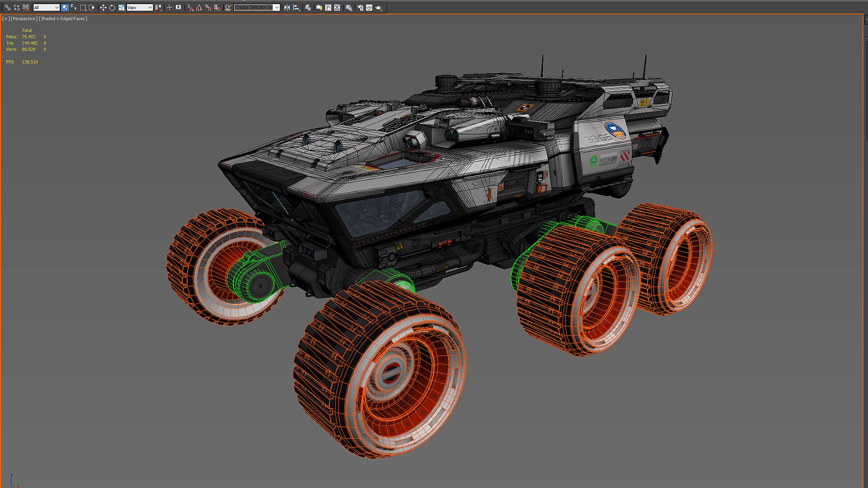Toggle Spinner Snap
The height and width of the screenshot is (488, 868).
click(x=217, y=8)
